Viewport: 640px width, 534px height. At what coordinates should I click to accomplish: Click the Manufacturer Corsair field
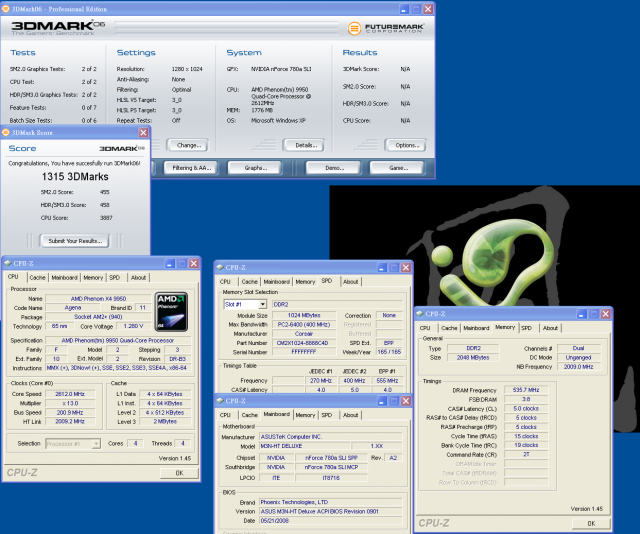click(x=304, y=334)
